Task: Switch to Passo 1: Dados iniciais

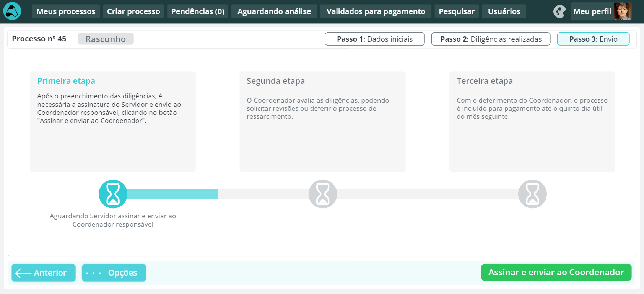Action: pyautogui.click(x=375, y=39)
